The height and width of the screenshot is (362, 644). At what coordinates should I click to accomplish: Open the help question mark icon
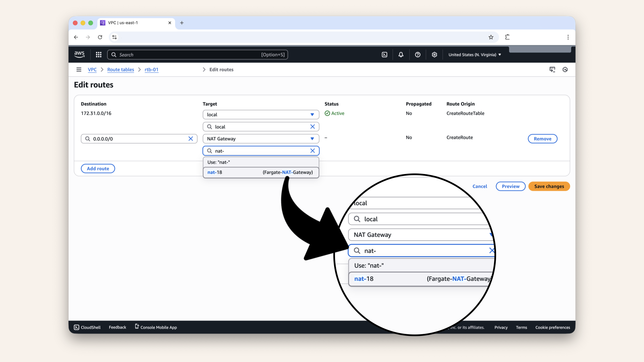tap(418, 54)
